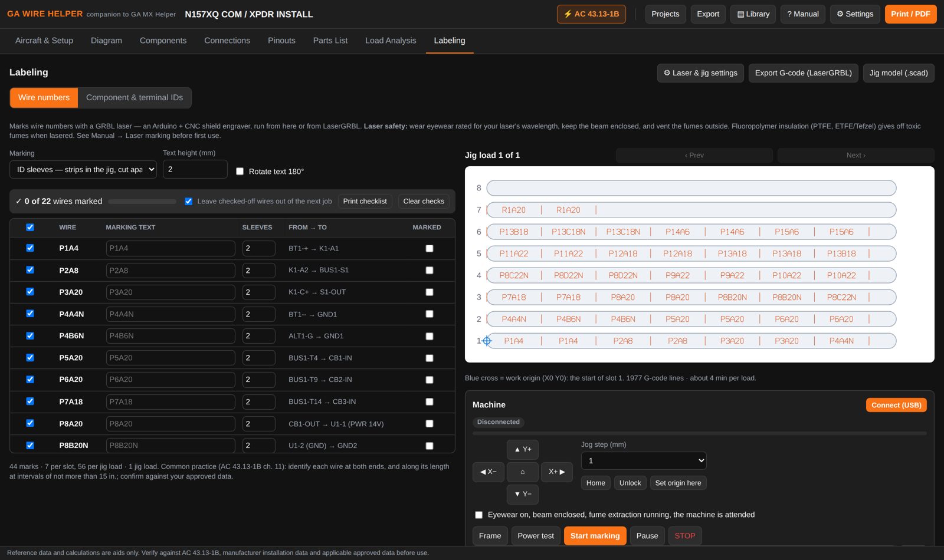Toggle Rotate text 180° checkbox

point(240,172)
